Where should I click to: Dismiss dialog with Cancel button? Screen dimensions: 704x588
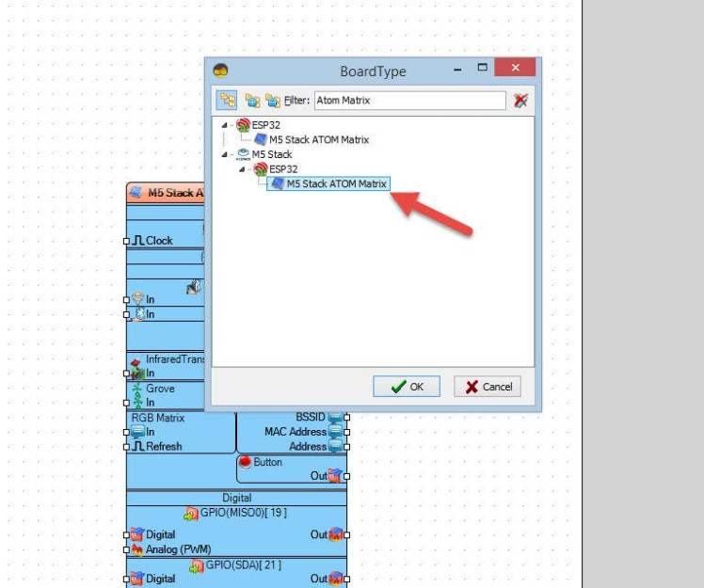488,387
